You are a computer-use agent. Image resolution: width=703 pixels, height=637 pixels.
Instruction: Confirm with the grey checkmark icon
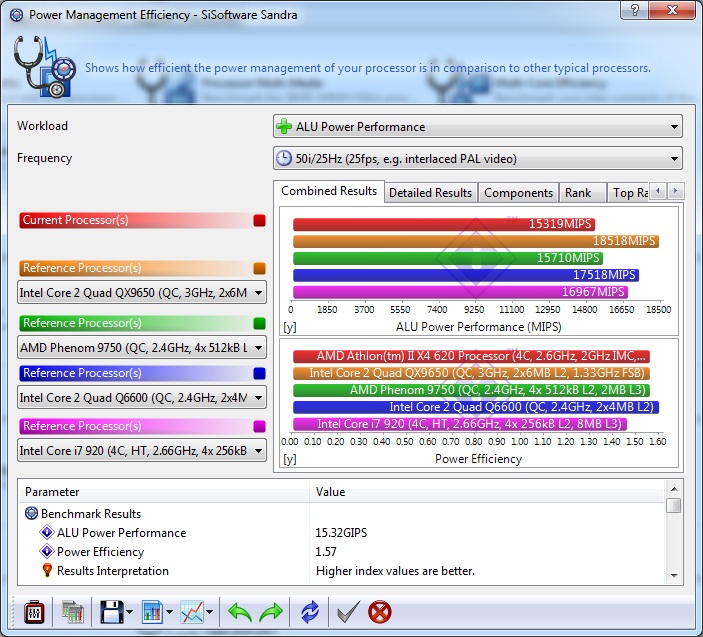348,612
